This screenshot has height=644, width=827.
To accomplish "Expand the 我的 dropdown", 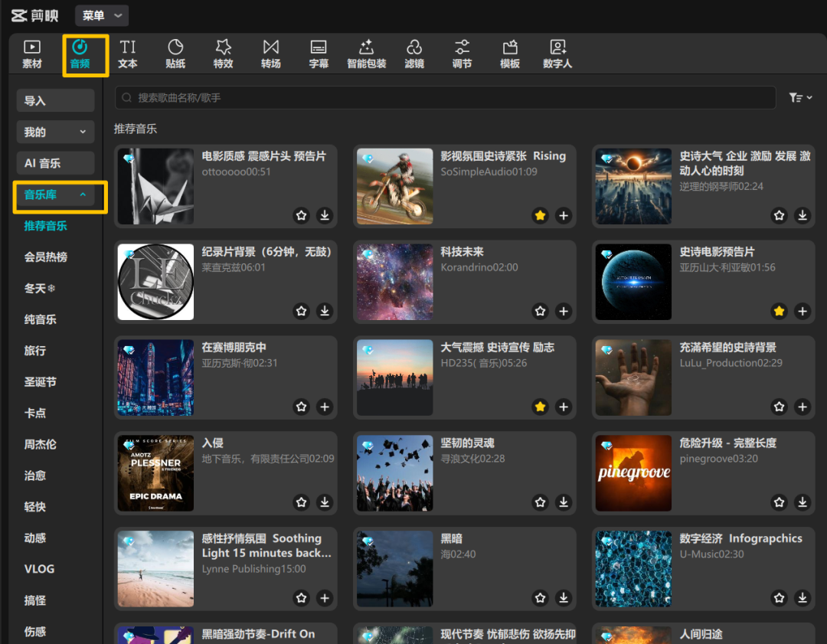I will [x=55, y=132].
